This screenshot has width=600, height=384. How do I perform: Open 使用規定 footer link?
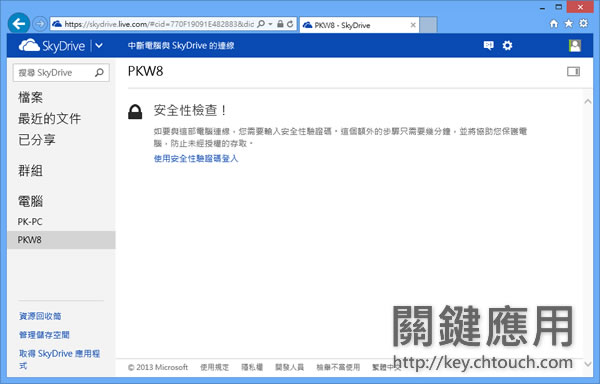point(214,368)
